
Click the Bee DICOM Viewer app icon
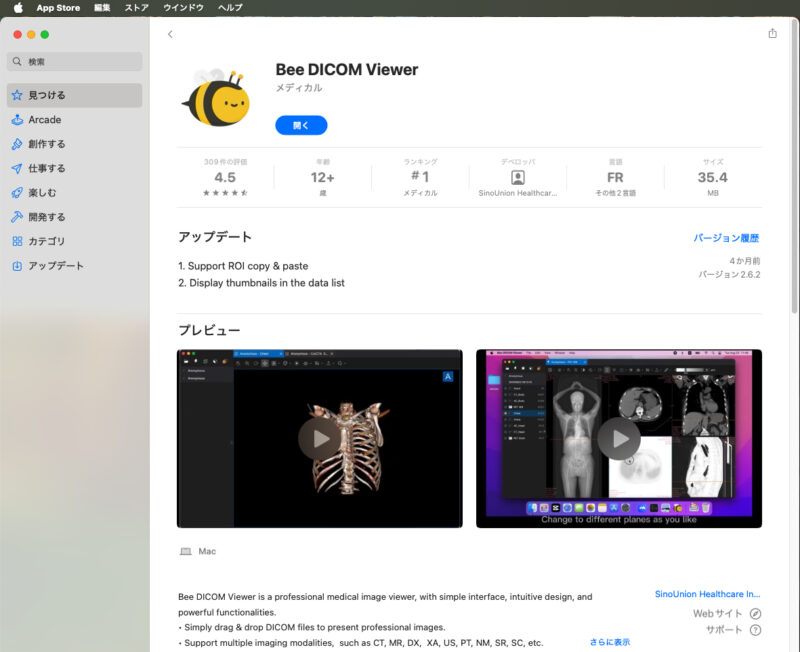tap(216, 98)
